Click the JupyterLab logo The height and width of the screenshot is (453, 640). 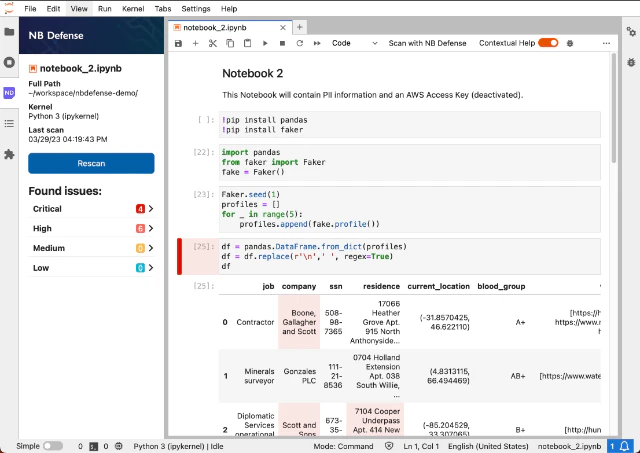9,8
